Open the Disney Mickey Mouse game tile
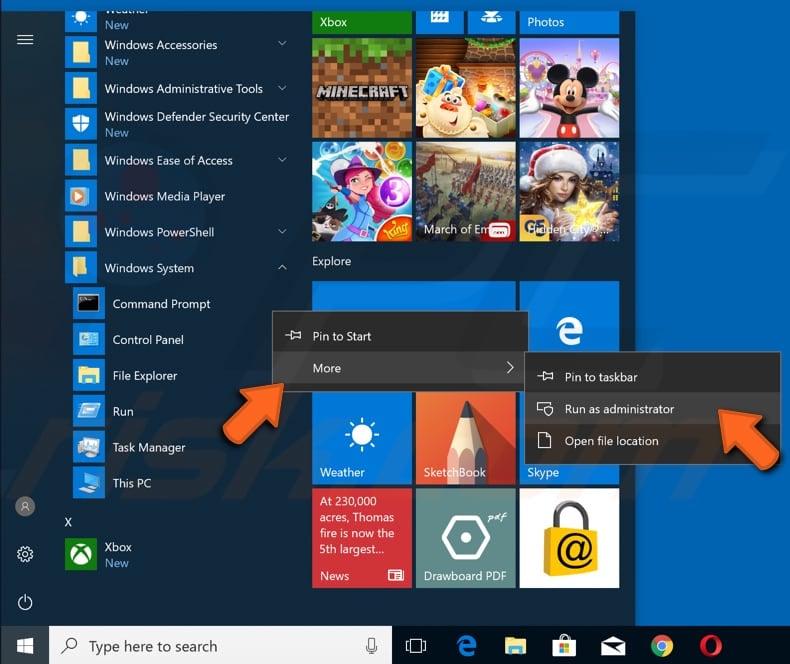The image size is (790, 664). tap(569, 88)
